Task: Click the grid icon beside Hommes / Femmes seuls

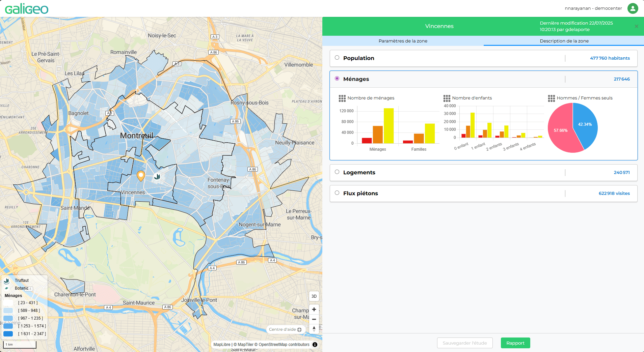Action: point(551,98)
